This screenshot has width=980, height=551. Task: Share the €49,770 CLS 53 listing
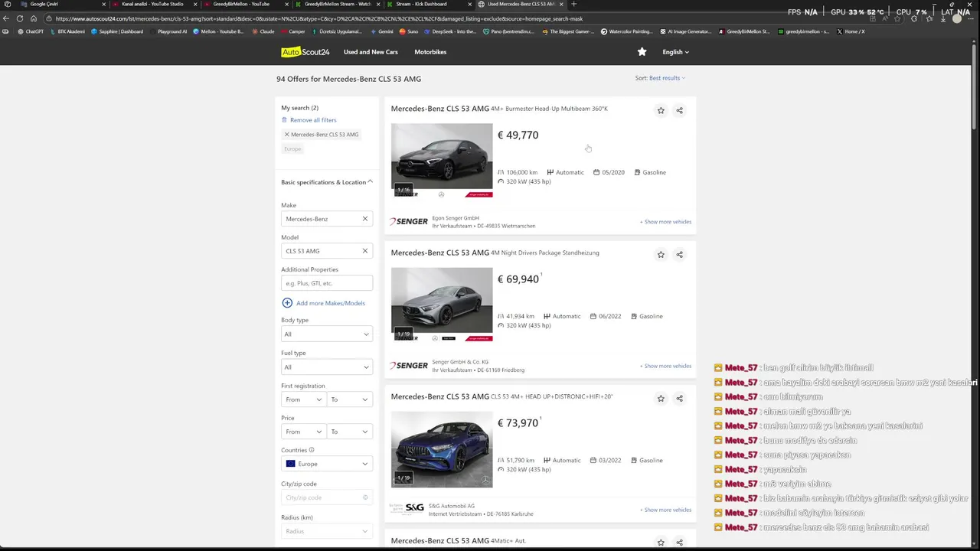tap(679, 110)
